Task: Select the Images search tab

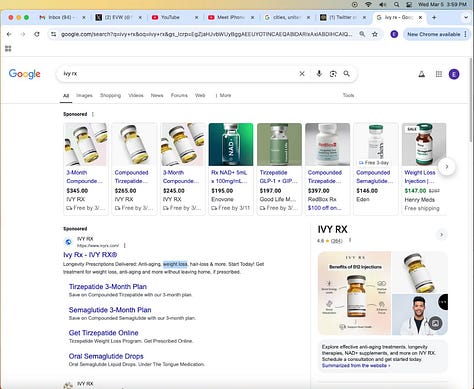Action: point(84,95)
